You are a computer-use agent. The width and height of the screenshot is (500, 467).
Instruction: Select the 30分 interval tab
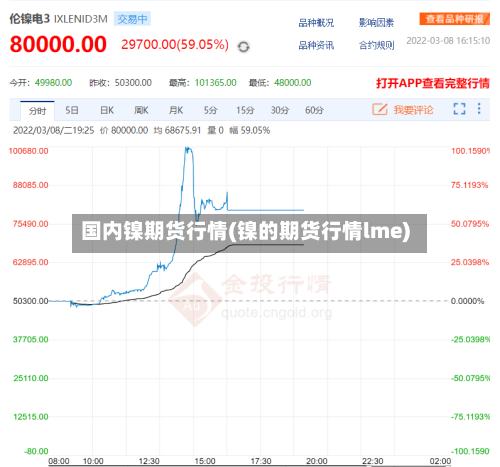click(x=280, y=110)
